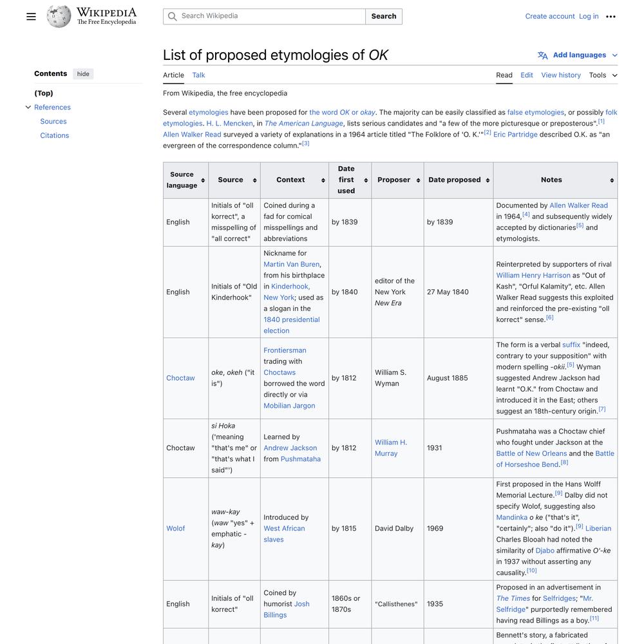Open the hamburger main menu
This screenshot has height=644, width=644.
point(31,17)
